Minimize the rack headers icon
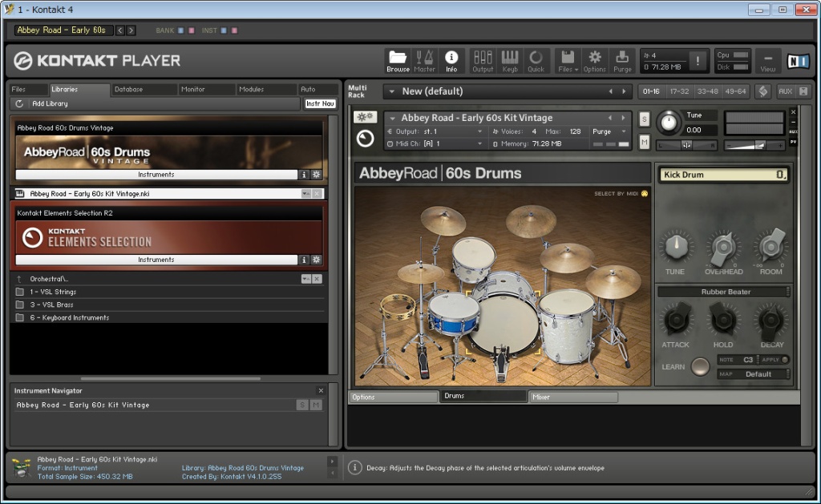 pos(803,91)
